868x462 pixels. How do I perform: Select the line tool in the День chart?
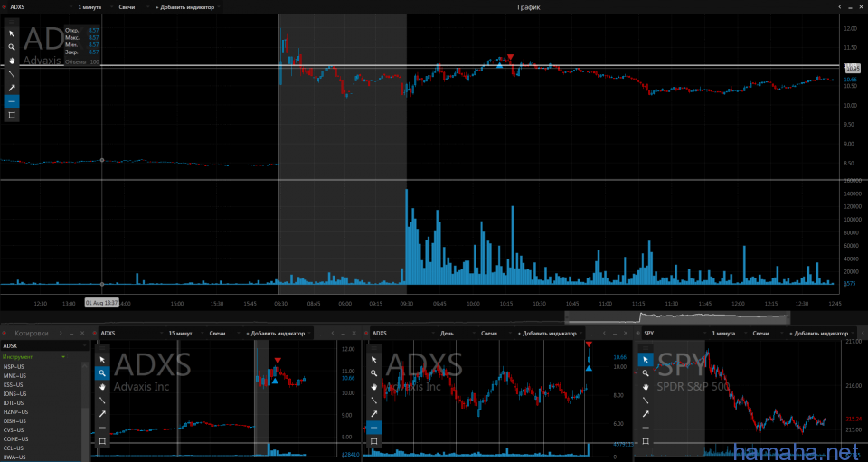click(373, 400)
